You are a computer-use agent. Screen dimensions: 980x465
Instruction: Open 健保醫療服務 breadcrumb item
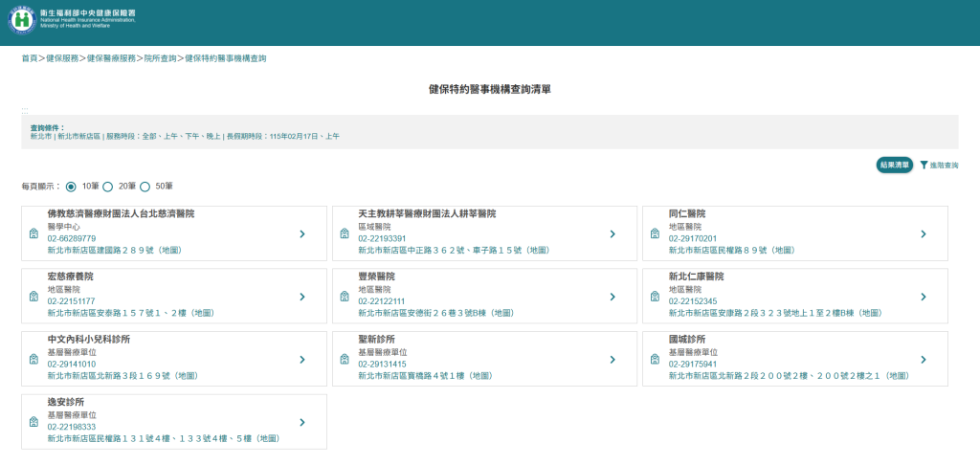[111, 58]
